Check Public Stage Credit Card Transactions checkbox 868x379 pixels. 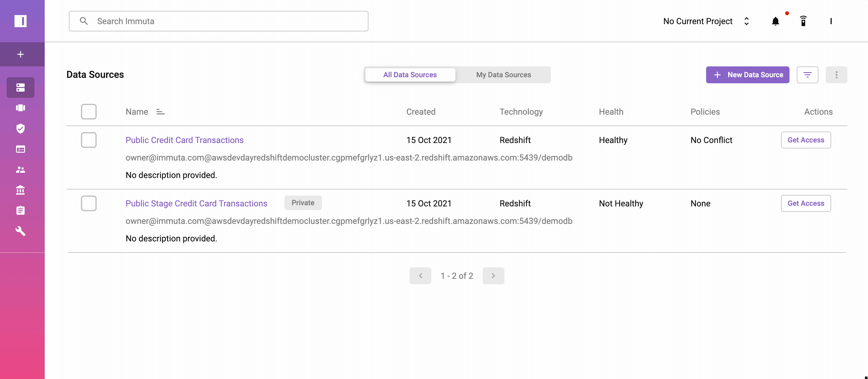click(88, 203)
